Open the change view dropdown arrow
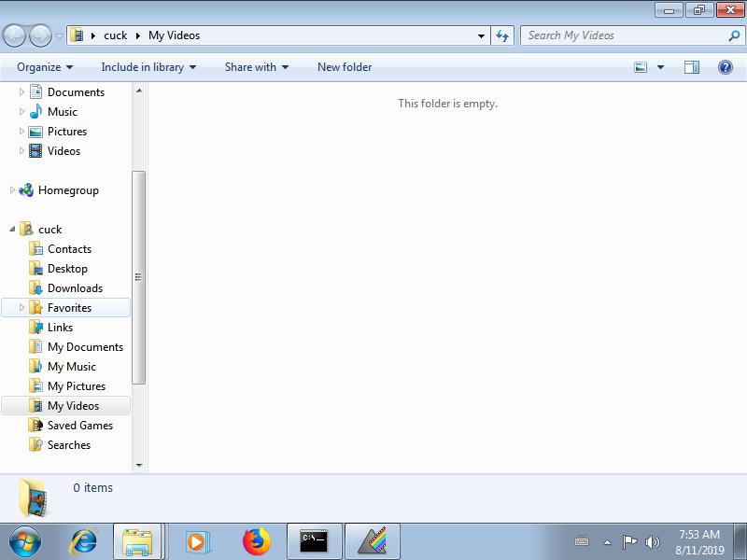This screenshot has height=560, width=747. [660, 67]
